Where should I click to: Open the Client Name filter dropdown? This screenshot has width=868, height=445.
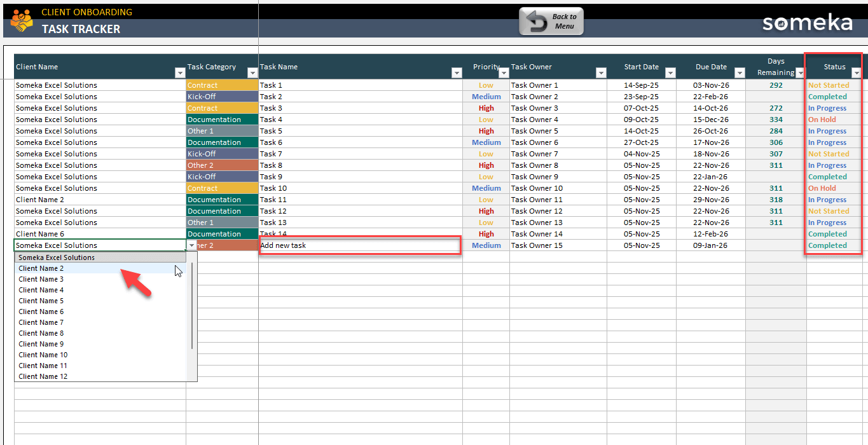(x=180, y=73)
